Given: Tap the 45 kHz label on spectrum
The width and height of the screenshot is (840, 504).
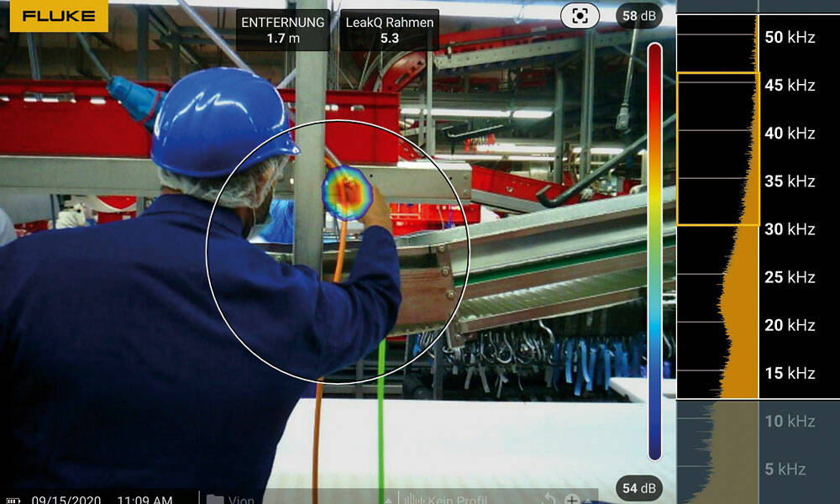Looking at the screenshot, I should click(790, 85).
